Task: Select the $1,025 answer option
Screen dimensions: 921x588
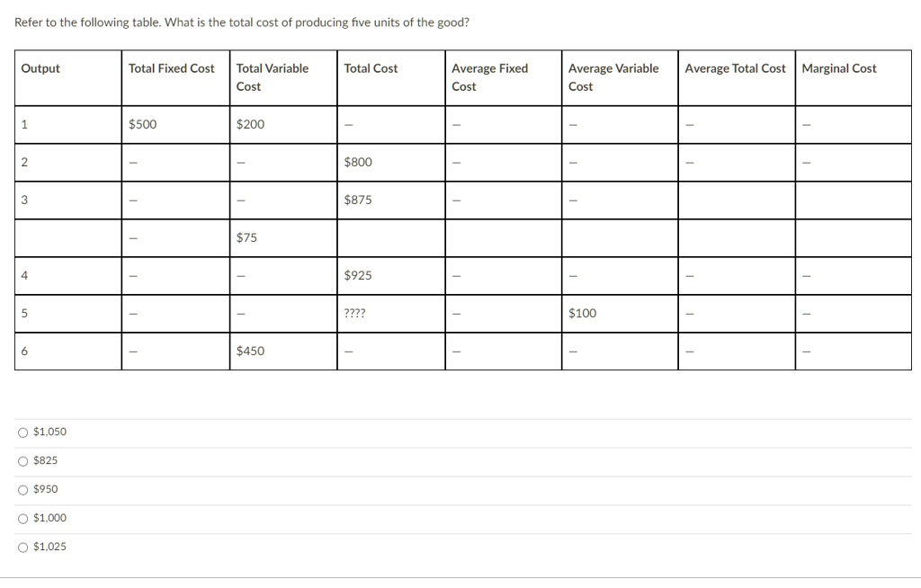Action: point(42,547)
